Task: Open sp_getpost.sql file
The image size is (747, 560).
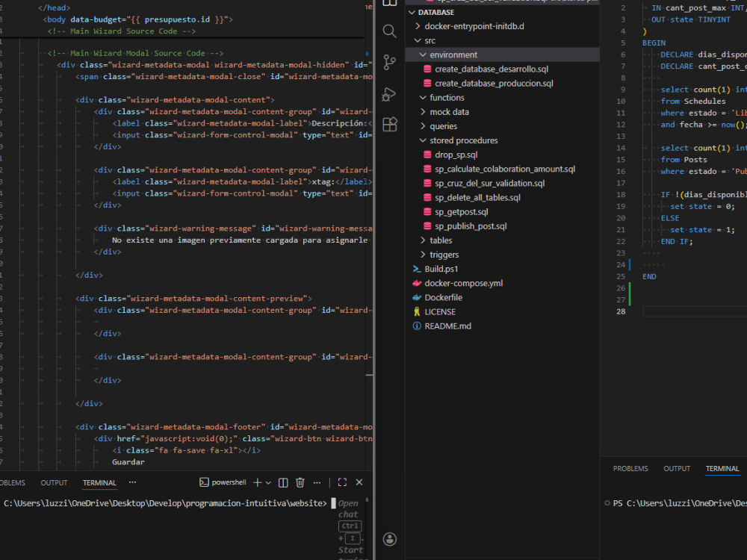Action: pos(461,212)
